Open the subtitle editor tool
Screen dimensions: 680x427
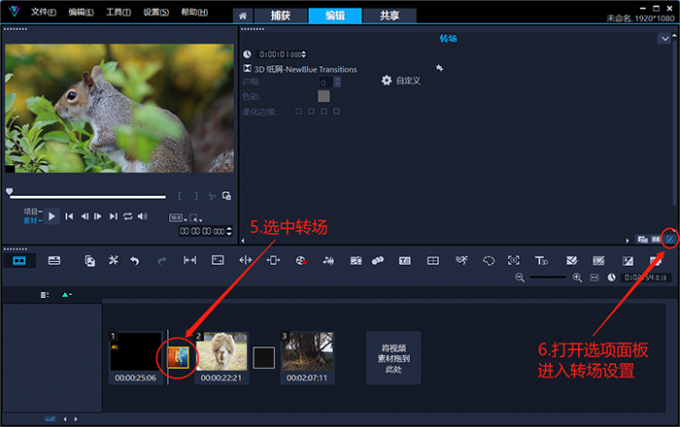405,261
